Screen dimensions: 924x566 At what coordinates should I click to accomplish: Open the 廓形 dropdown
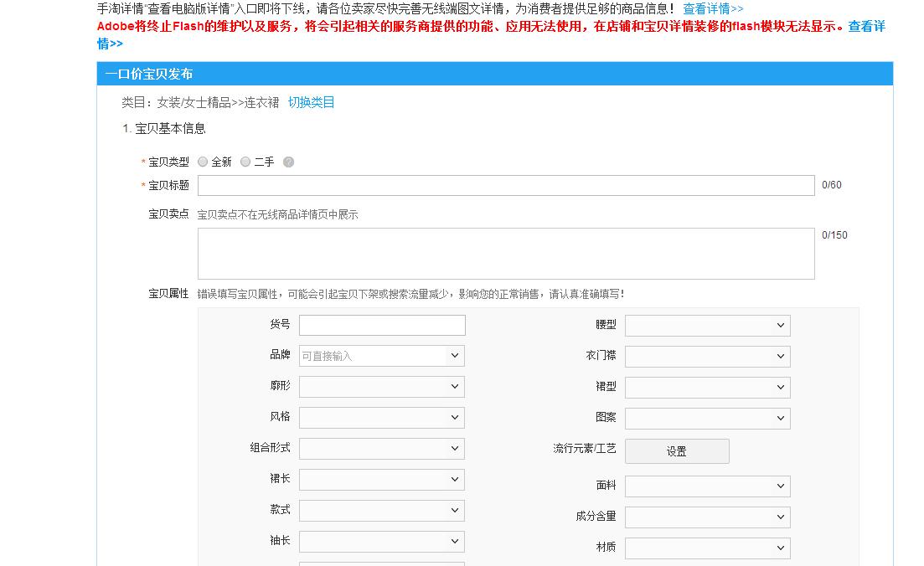point(381,386)
